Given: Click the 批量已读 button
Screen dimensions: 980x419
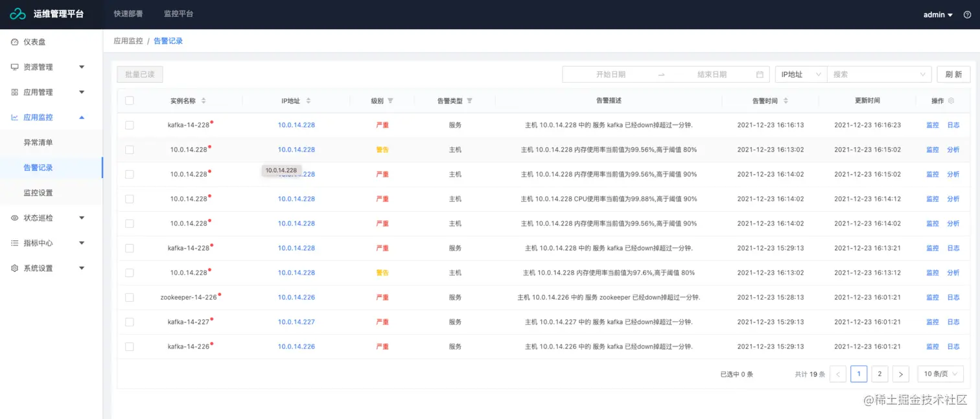Looking at the screenshot, I should pos(140,74).
